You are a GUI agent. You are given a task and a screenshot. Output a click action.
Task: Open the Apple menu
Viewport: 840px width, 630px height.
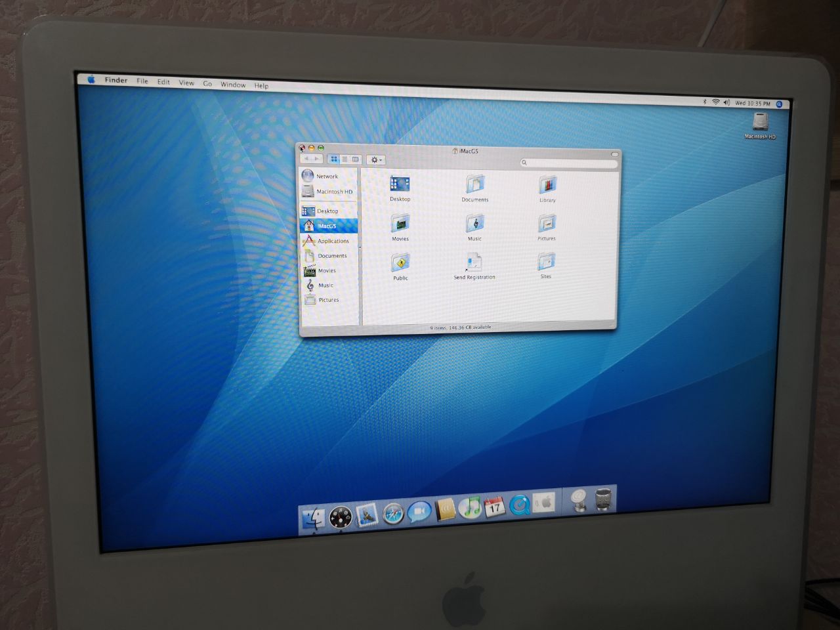(91, 79)
